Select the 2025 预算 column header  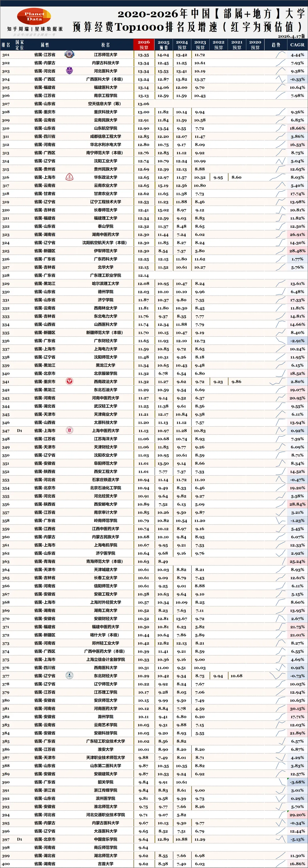(164, 45)
